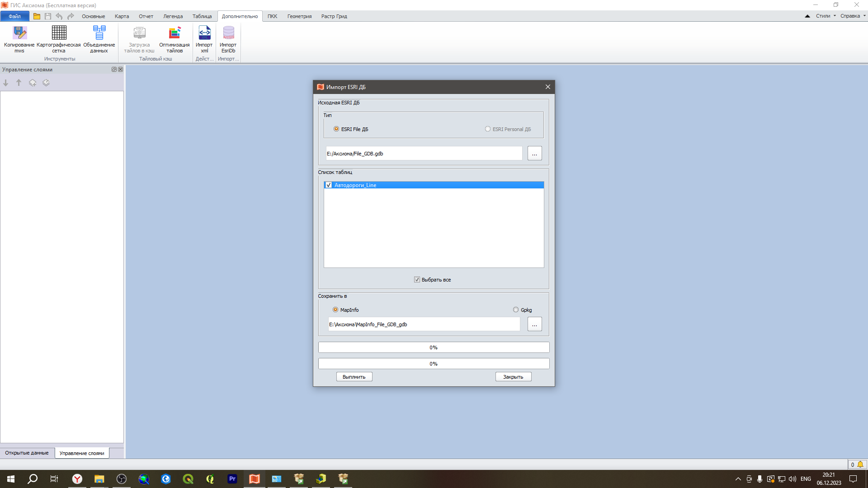Toggle the Выбрать все checkbox

[417, 280]
